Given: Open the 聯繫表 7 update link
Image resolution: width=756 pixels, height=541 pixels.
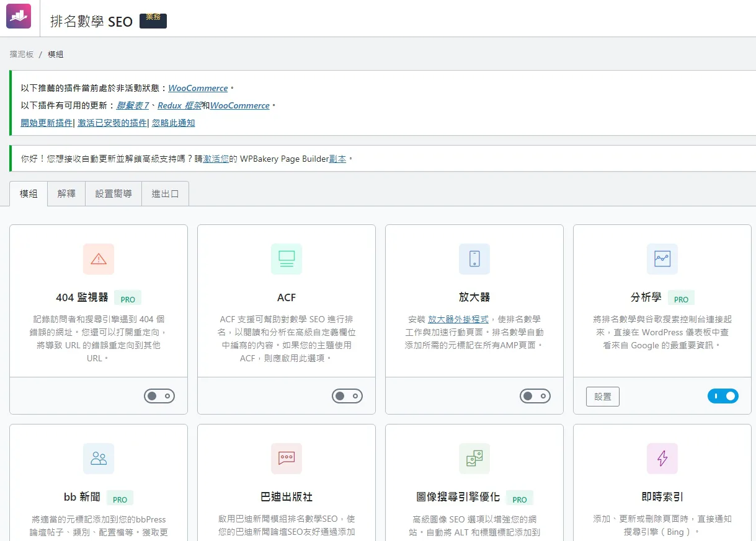Looking at the screenshot, I should (x=133, y=105).
